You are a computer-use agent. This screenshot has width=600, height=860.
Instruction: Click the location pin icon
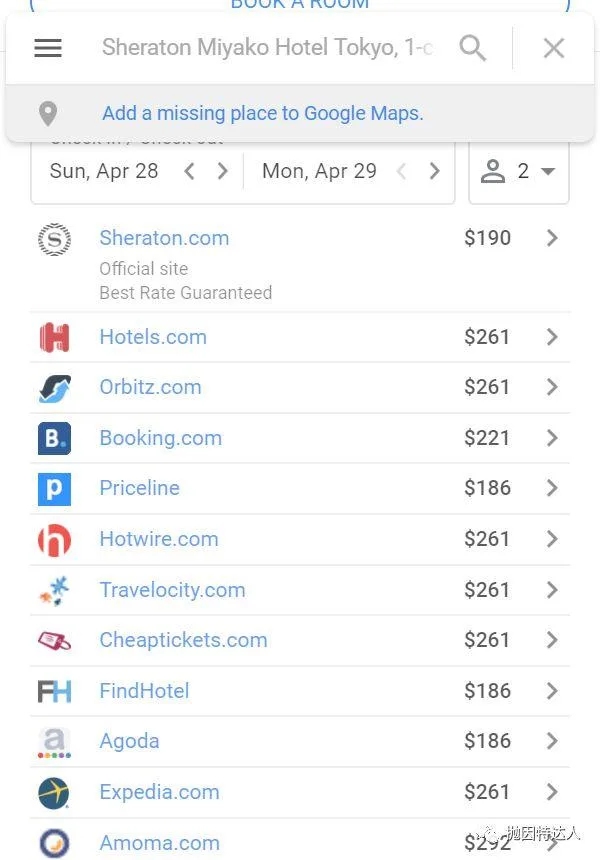click(48, 114)
